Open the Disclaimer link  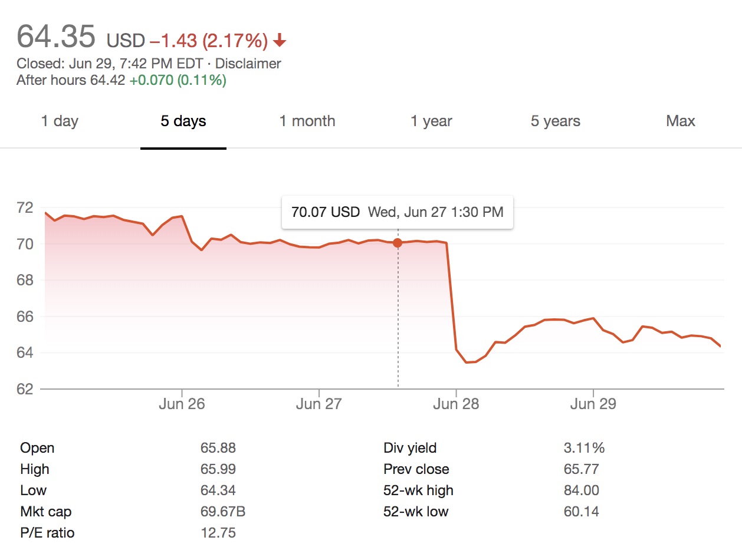(248, 64)
